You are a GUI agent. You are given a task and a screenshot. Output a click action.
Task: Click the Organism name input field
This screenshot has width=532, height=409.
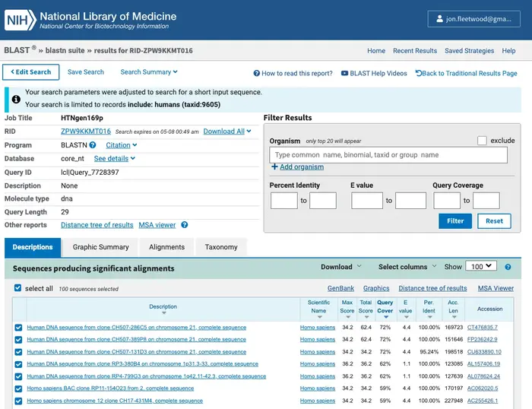[388, 155]
